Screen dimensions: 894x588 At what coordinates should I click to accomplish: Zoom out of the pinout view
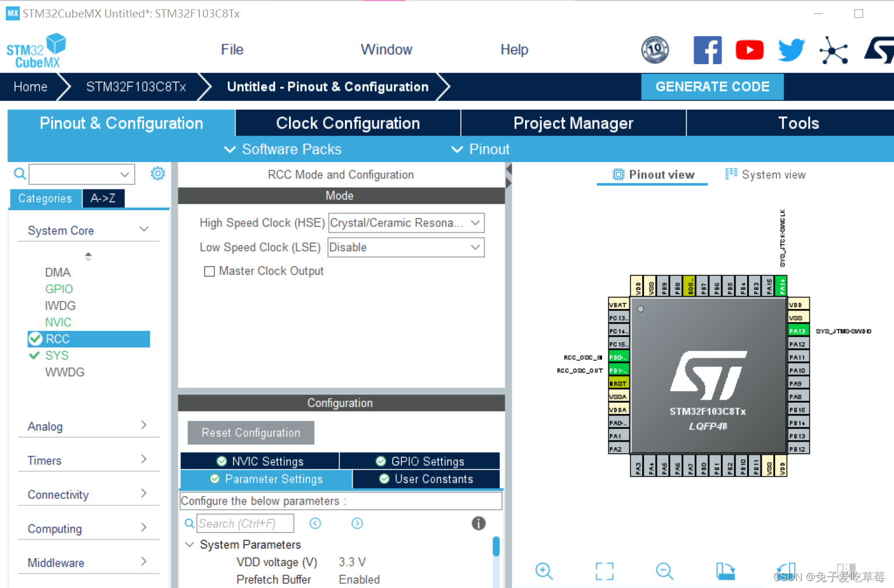pos(664,571)
